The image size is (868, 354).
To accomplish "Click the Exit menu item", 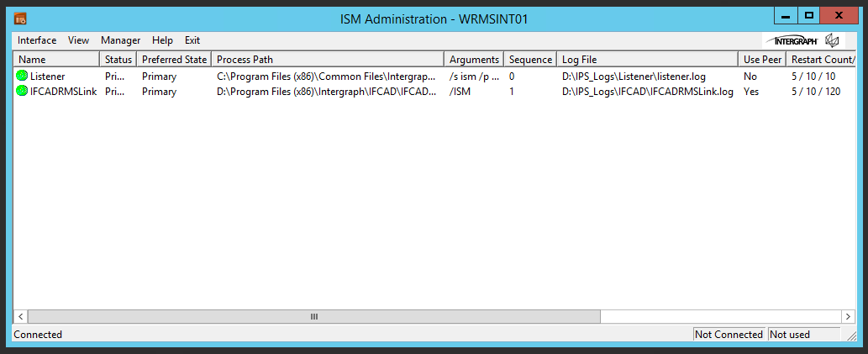I will [x=192, y=40].
